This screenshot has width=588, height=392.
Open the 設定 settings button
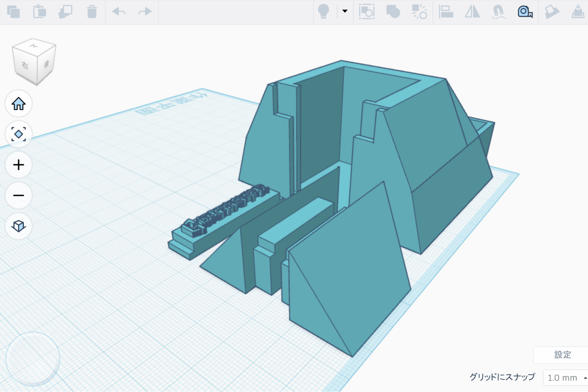(562, 355)
